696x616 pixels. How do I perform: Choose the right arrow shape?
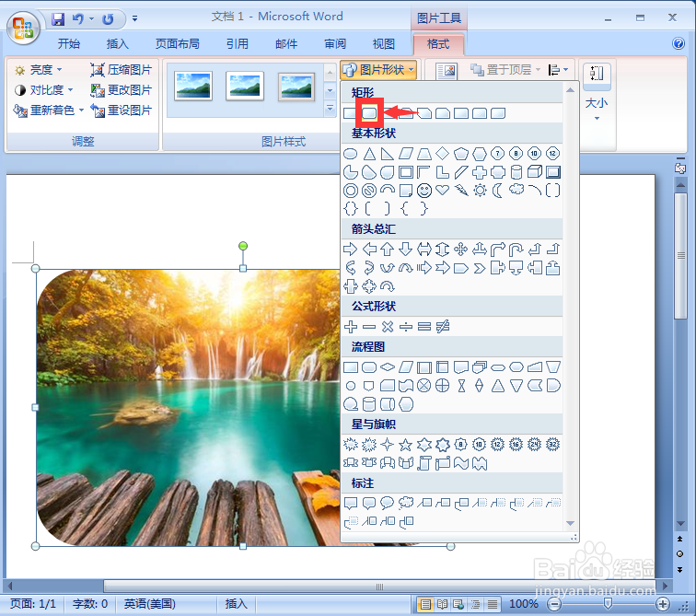tap(351, 250)
